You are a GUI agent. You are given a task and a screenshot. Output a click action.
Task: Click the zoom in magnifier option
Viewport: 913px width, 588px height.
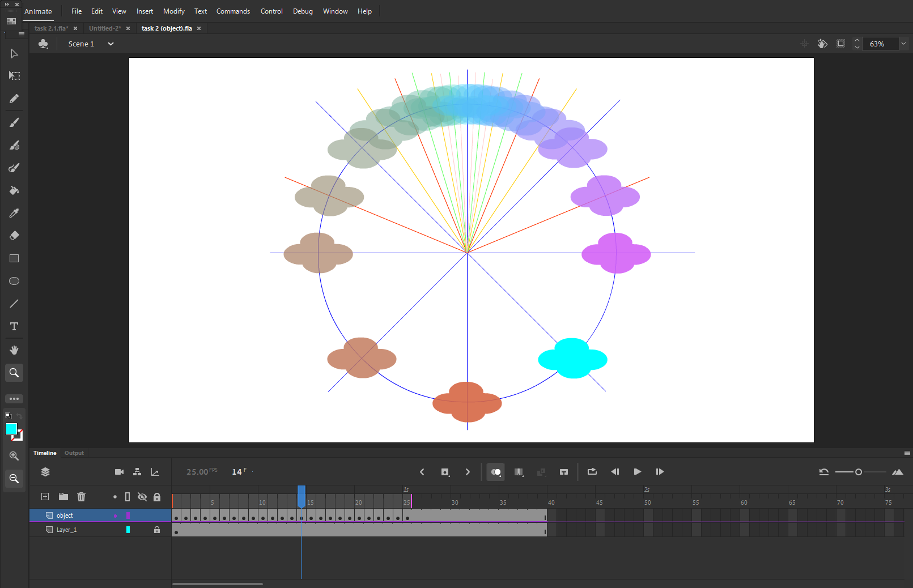point(14,456)
